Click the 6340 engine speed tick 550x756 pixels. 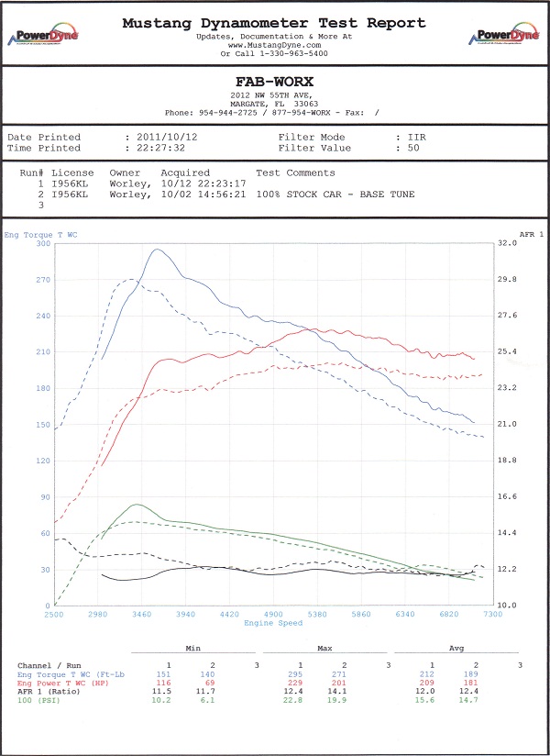(405, 615)
